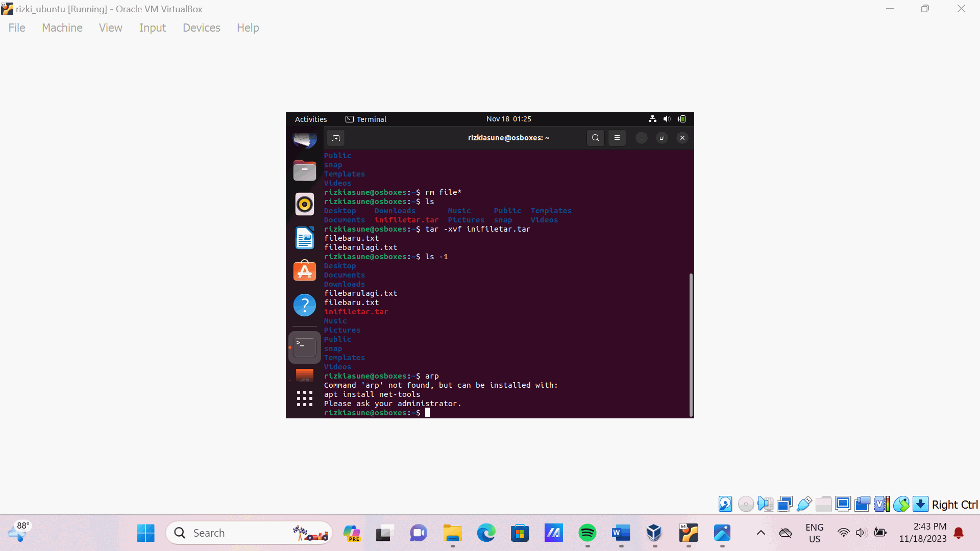Open Ubuntu Software from the dock
Screen dimensions: 980x551
click(305, 271)
